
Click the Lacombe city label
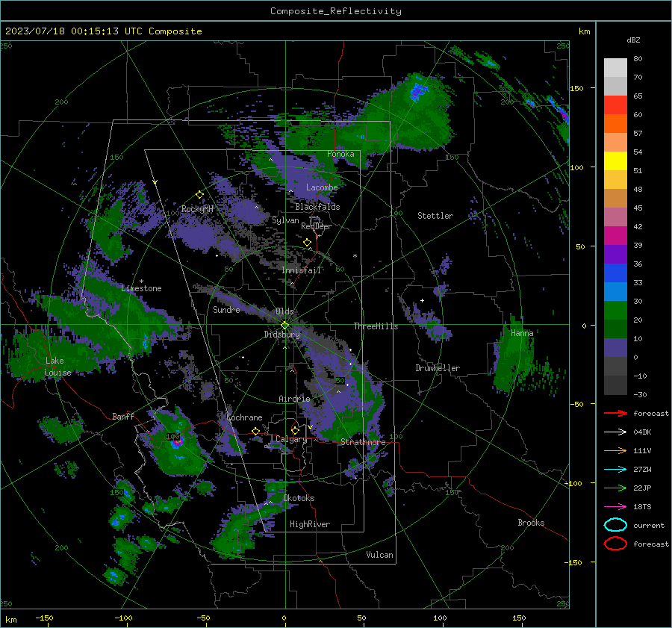click(x=322, y=187)
